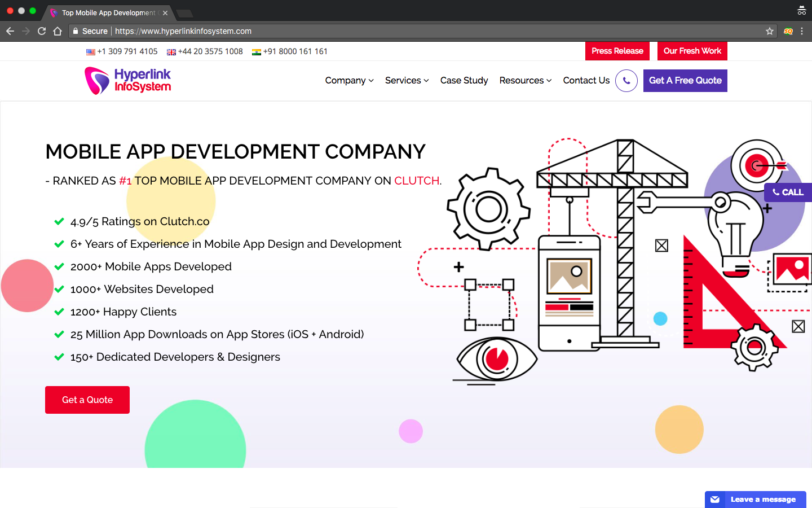
Task: Open the CLUTCH link in the headline
Action: point(417,181)
